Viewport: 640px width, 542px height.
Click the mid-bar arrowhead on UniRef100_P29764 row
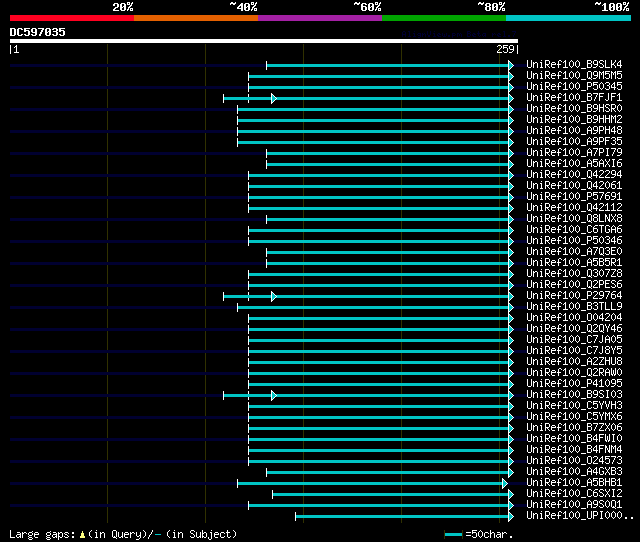coord(274,297)
